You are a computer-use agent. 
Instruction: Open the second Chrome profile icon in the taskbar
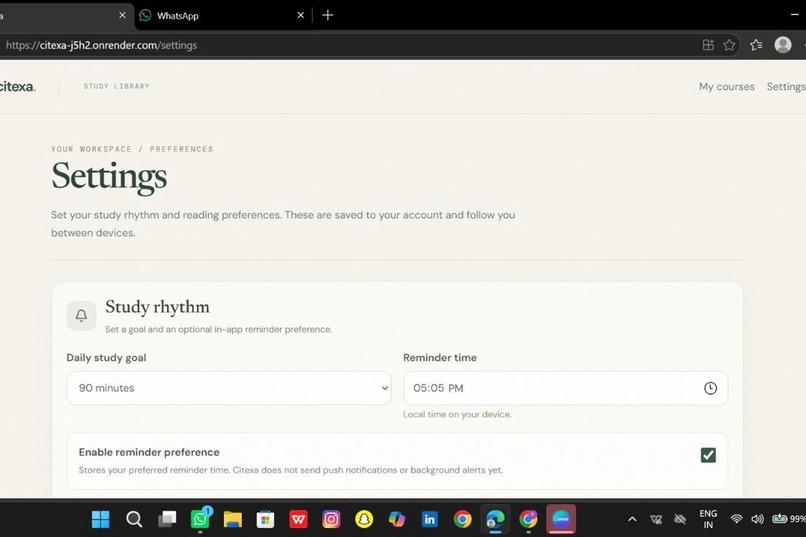click(x=528, y=519)
